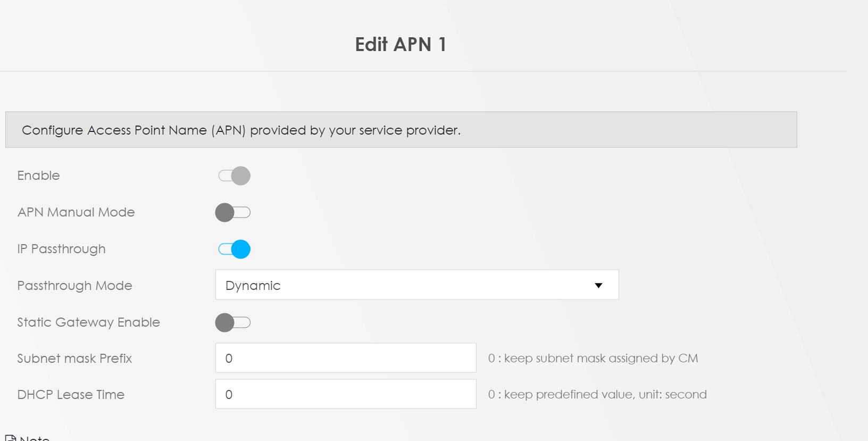
Task: Click the APN Manual Mode label
Action: pos(76,212)
